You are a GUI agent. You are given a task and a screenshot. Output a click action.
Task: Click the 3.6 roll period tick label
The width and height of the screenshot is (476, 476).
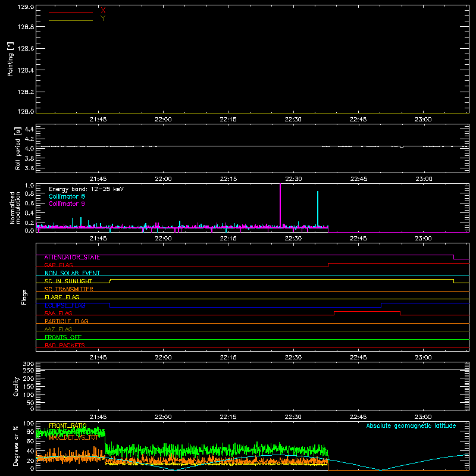coord(29,168)
